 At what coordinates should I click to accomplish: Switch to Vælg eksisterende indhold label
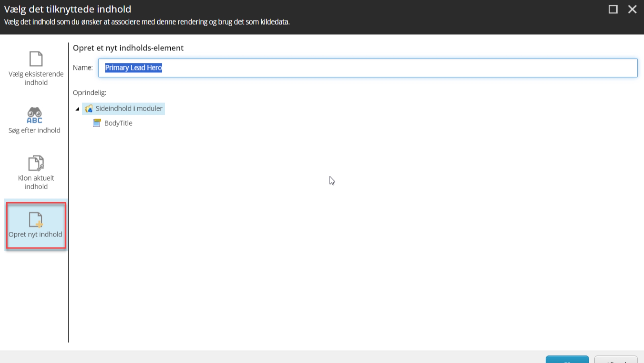tap(36, 78)
